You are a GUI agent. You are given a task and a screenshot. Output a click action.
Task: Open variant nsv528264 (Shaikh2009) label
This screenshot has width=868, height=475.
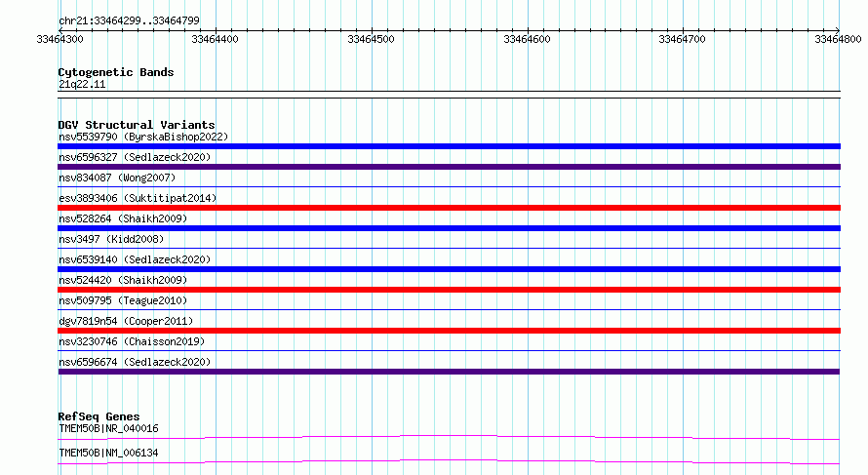point(123,218)
